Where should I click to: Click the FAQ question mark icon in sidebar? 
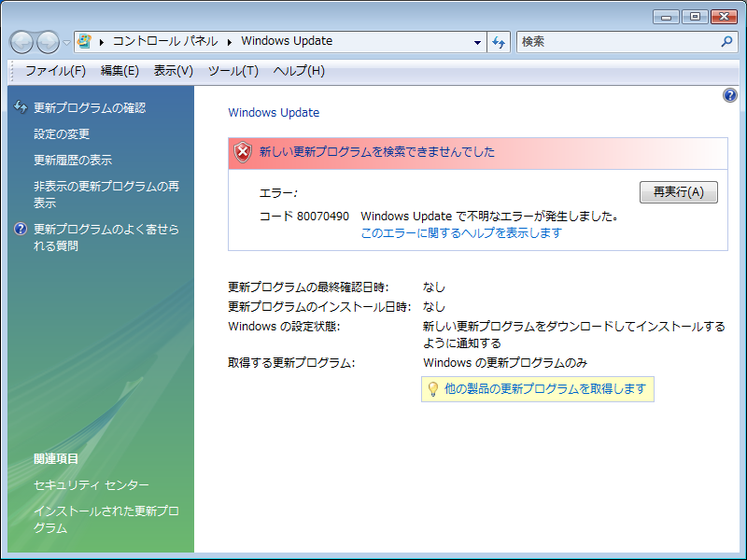coord(21,229)
